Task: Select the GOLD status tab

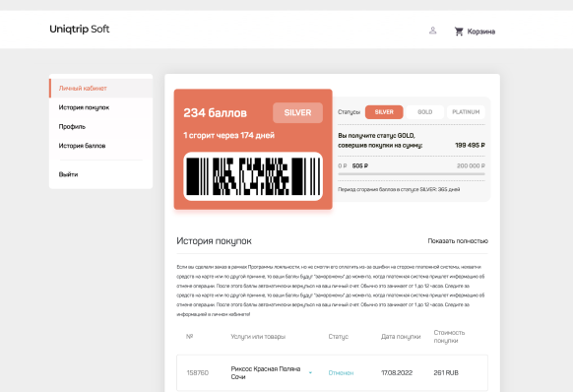Action: 425,112
